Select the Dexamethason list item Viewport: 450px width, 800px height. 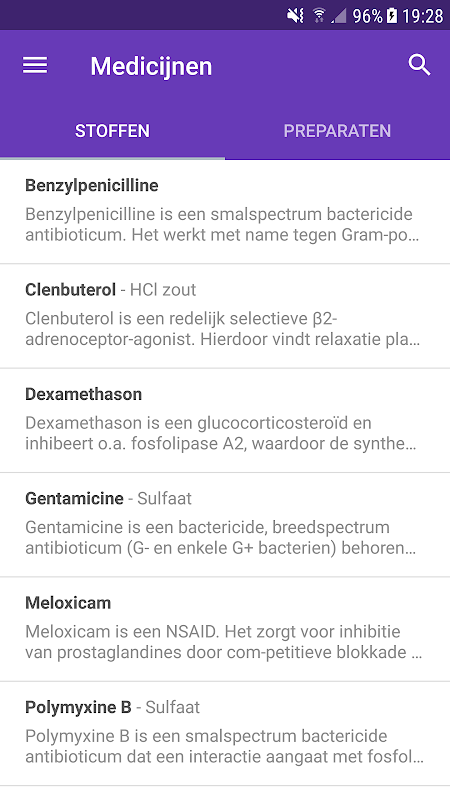click(x=225, y=420)
